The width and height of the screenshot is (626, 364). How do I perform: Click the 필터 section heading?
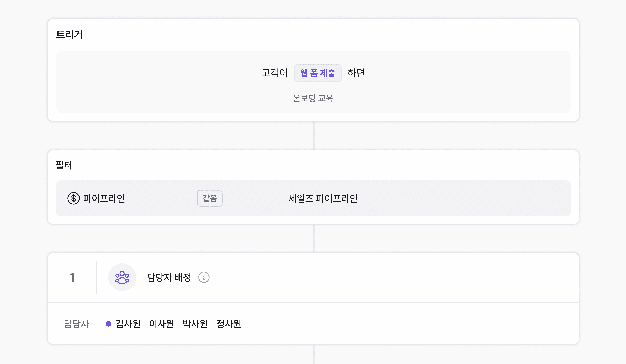(64, 165)
